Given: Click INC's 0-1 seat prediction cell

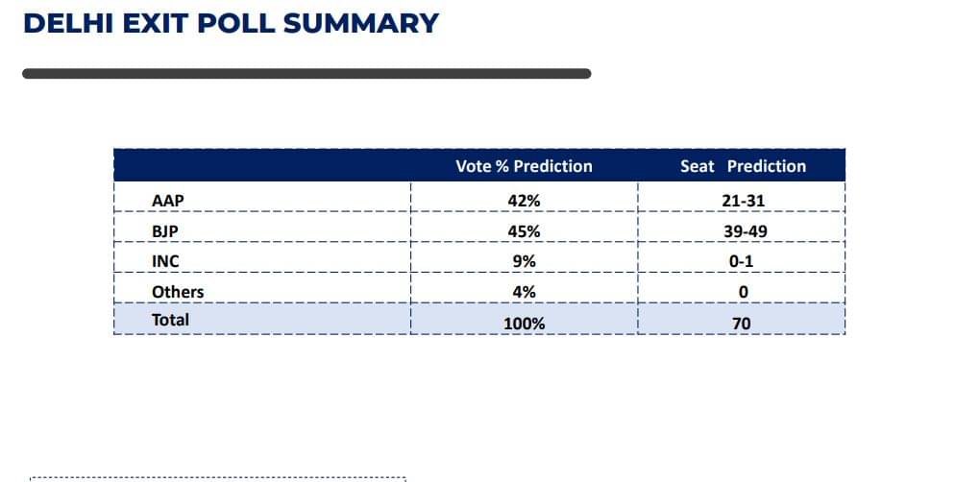Looking at the screenshot, I should coord(742,261).
